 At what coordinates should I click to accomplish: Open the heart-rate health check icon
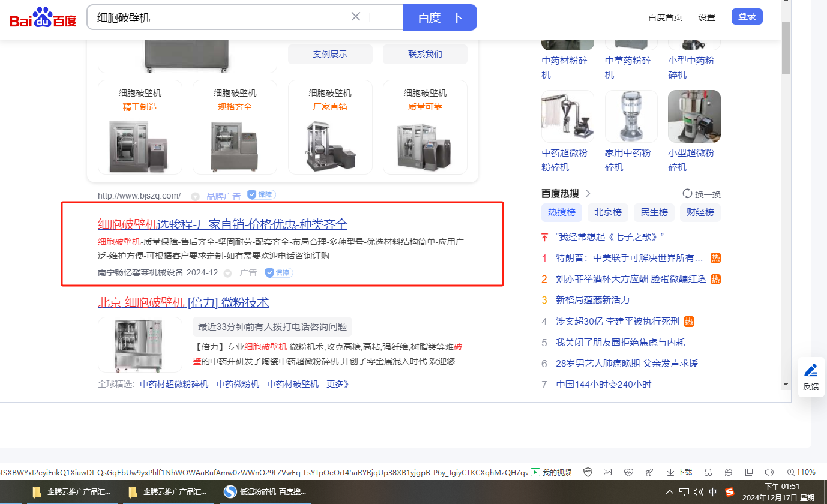point(628,472)
